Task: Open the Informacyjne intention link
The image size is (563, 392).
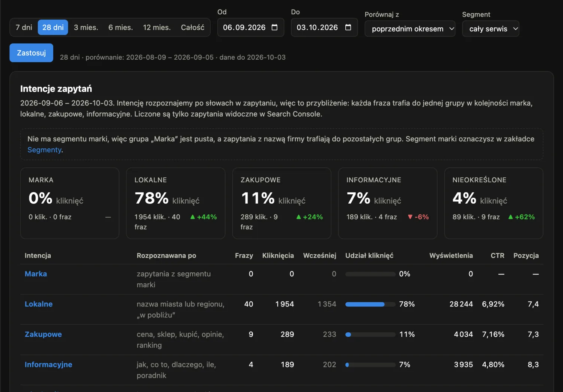Action: [48, 365]
